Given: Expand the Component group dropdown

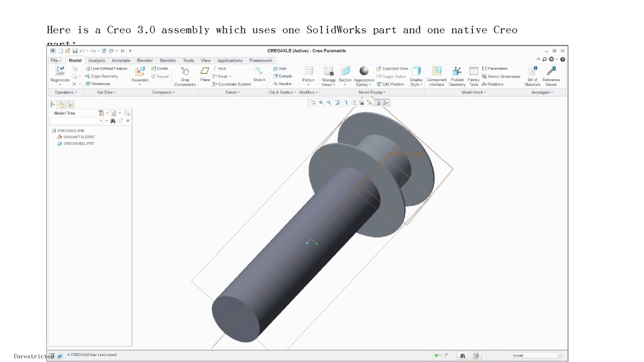Looking at the screenshot, I should (x=164, y=93).
